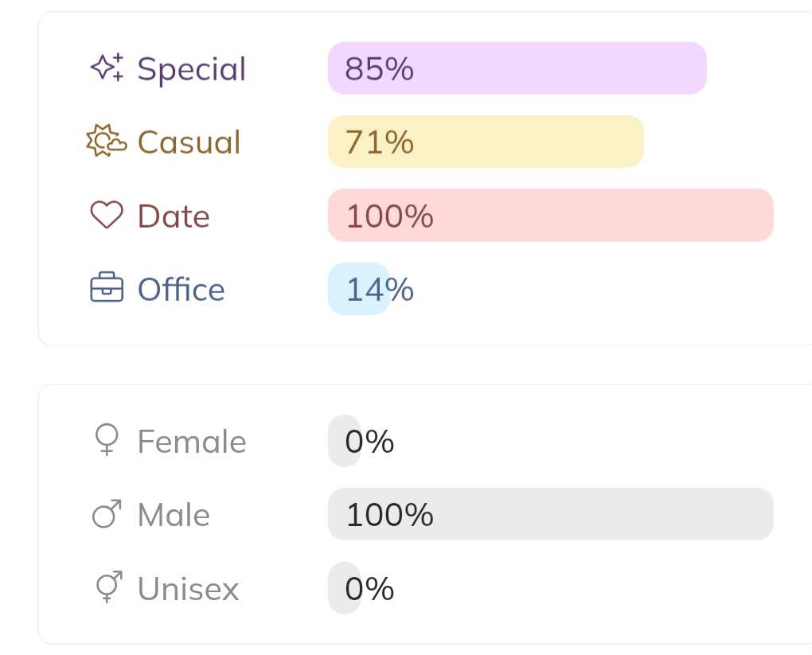812x655 pixels.
Task: Click the sparkle icon beside Special
Action: click(x=107, y=68)
